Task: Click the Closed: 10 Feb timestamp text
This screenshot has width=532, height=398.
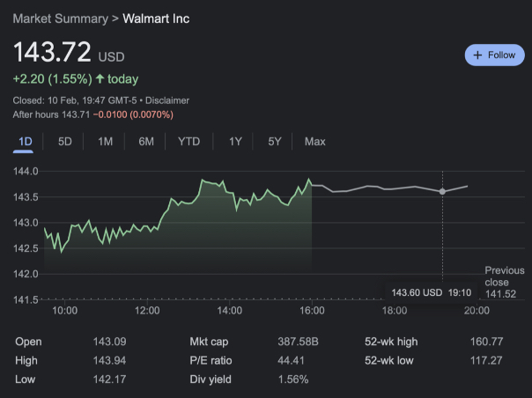Action: click(x=75, y=100)
